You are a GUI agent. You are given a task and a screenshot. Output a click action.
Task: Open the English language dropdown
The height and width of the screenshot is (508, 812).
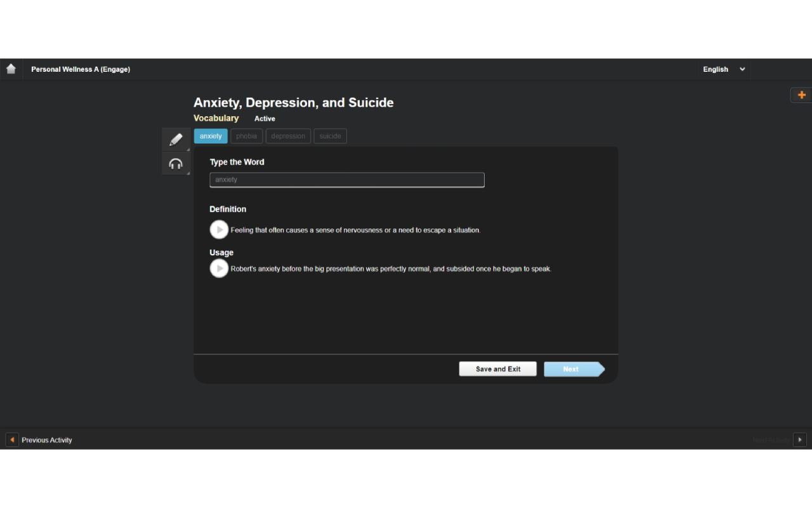pos(723,69)
